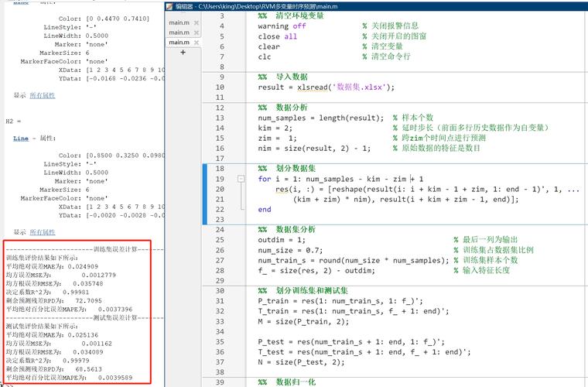
Task: Add a new editor tab with plus button
Action: pyautogui.click(x=183, y=53)
